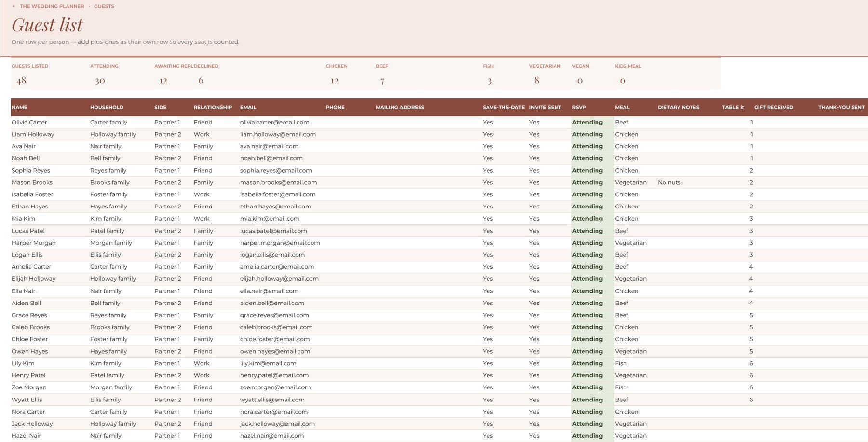Click Hazel Nair's Vegetarian meal cell
Viewport: 868px width, 442px height.
tap(630, 436)
